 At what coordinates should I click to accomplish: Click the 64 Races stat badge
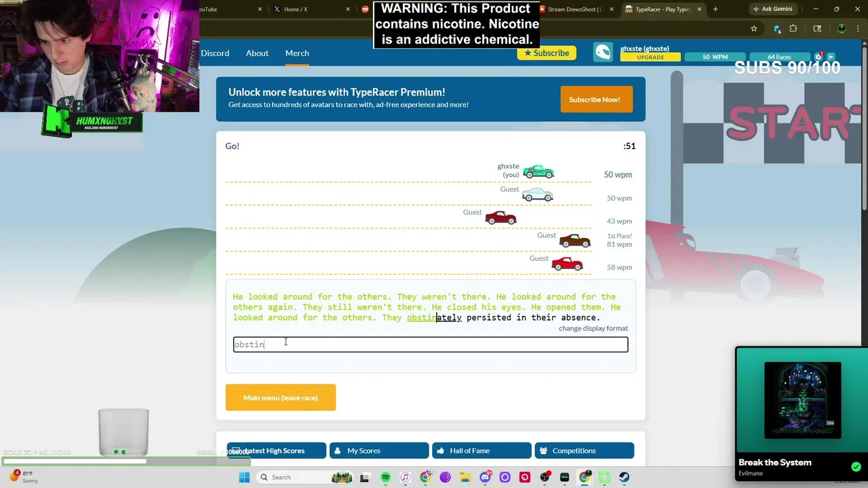(779, 58)
